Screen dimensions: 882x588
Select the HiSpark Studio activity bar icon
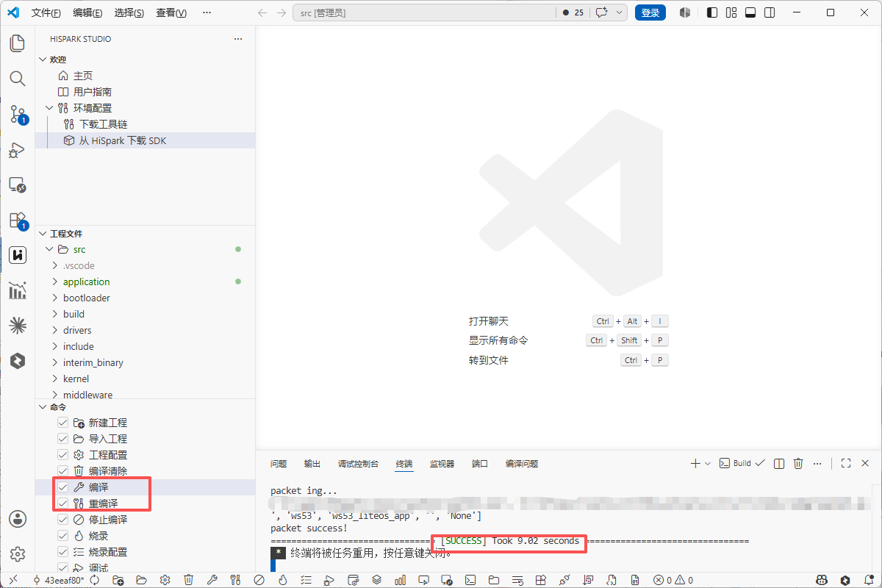18,255
